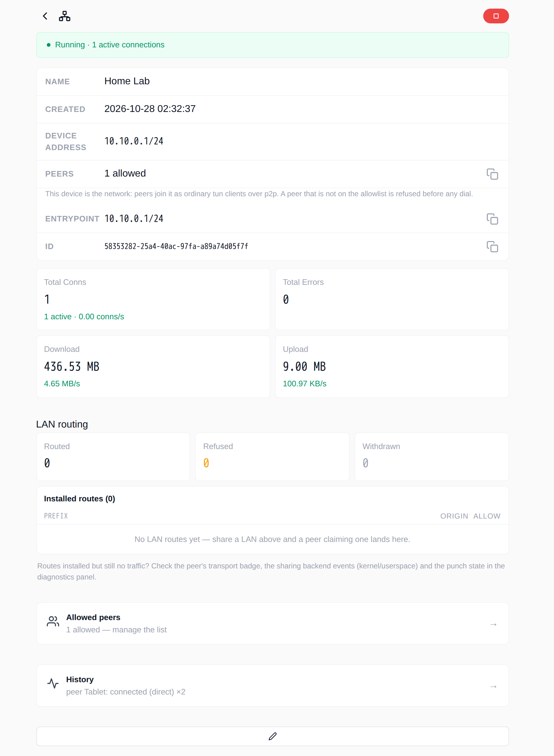Viewport: 554px width, 756px height.
Task: Open the Allowed peers list
Action: 272,623
